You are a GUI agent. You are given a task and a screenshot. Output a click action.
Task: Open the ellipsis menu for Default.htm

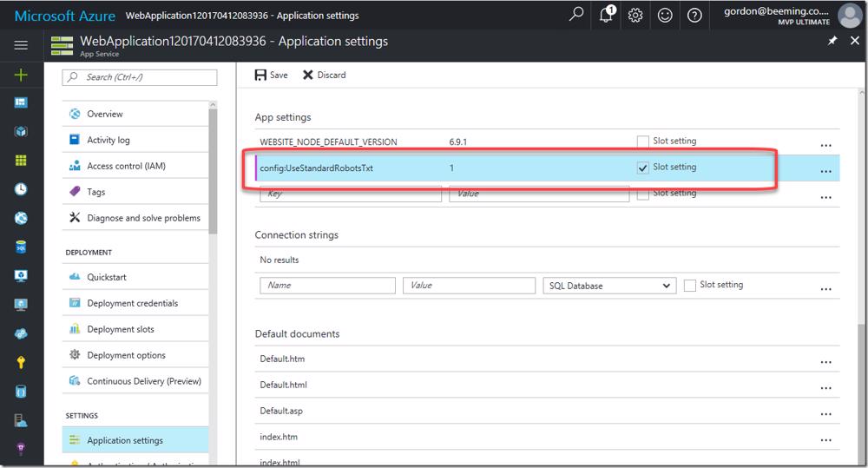(826, 362)
